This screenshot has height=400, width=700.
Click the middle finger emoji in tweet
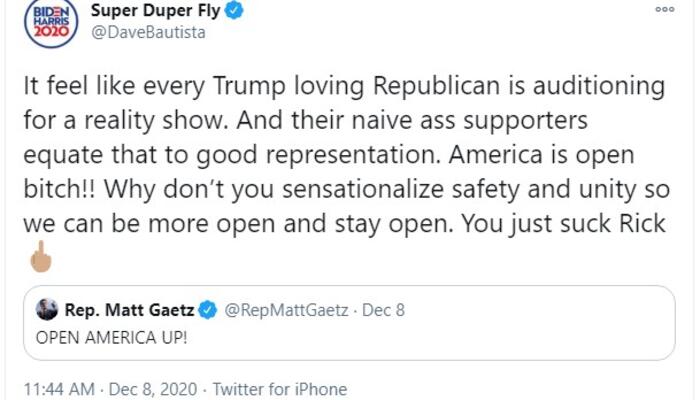40,259
